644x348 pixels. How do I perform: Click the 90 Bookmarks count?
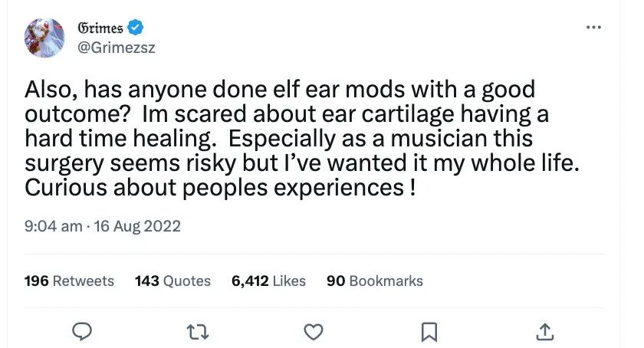tap(375, 281)
